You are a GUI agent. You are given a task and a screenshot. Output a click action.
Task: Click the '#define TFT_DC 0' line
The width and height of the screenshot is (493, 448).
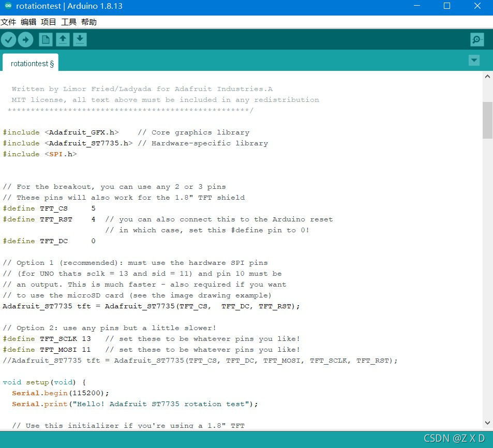[x=49, y=241]
